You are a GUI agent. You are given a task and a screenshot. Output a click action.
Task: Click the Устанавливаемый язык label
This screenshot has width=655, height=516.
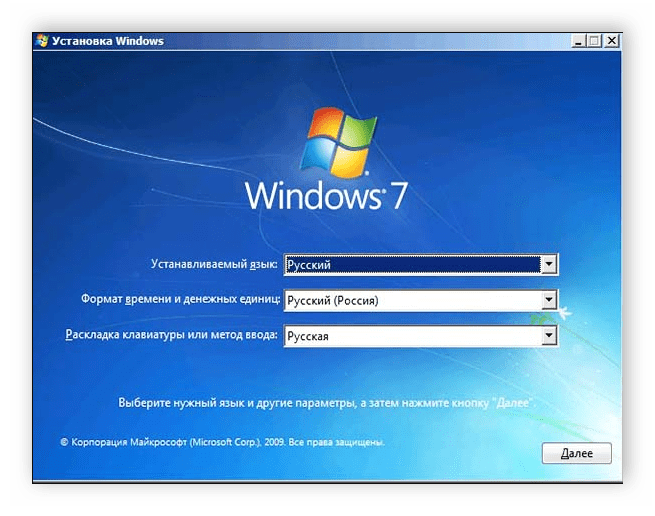[214, 264]
